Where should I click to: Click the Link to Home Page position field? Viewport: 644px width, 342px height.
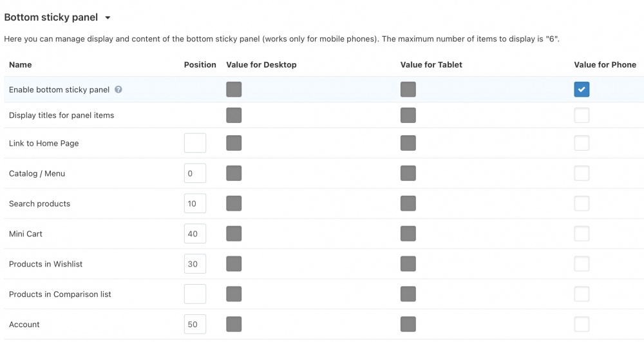tap(195, 143)
